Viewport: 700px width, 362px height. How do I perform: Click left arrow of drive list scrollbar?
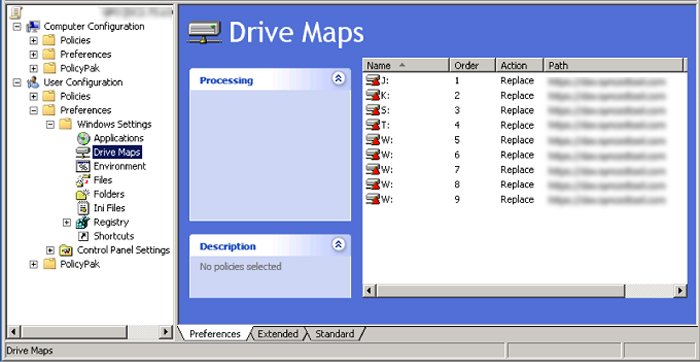369,291
